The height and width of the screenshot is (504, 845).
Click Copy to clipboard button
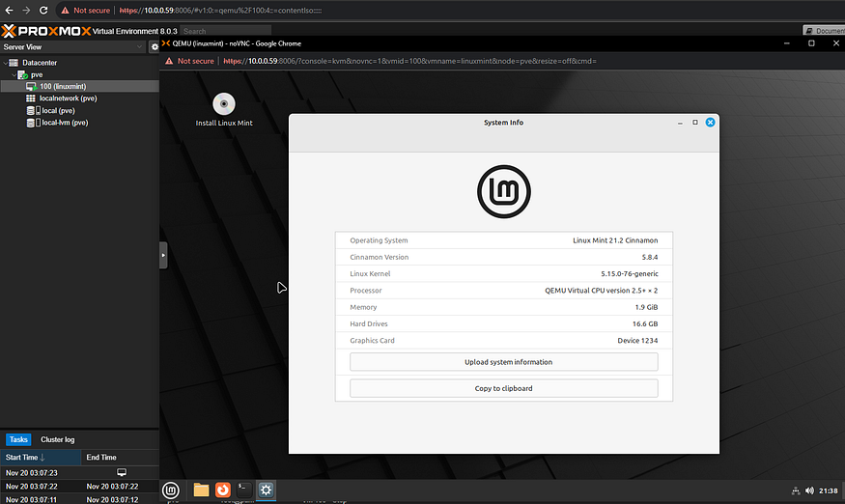[503, 388]
